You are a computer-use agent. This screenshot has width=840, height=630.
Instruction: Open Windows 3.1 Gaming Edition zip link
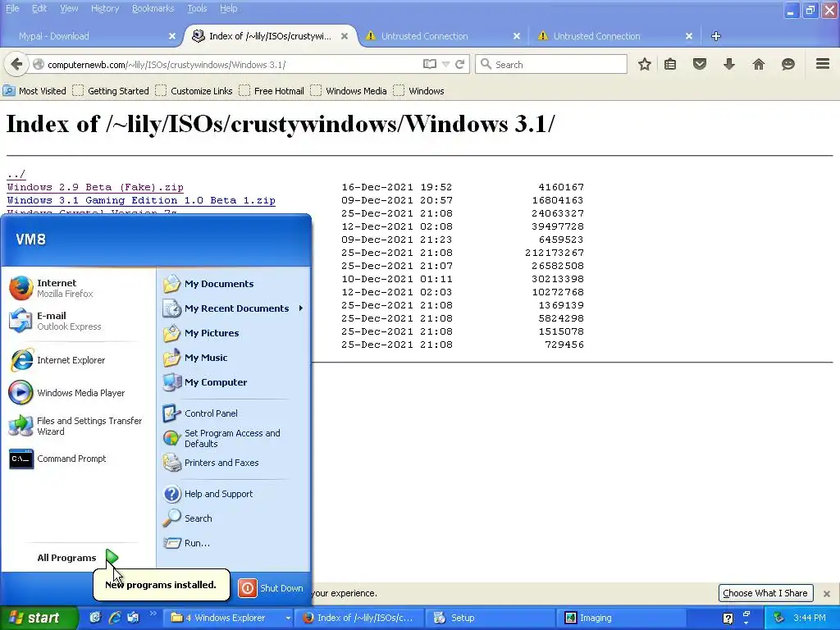tap(141, 200)
